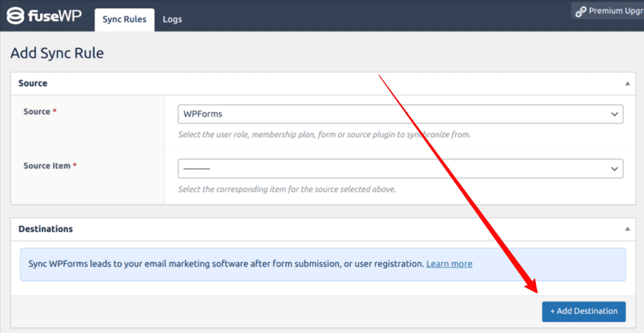Click the Sync WPForms leads notice text

click(226, 264)
